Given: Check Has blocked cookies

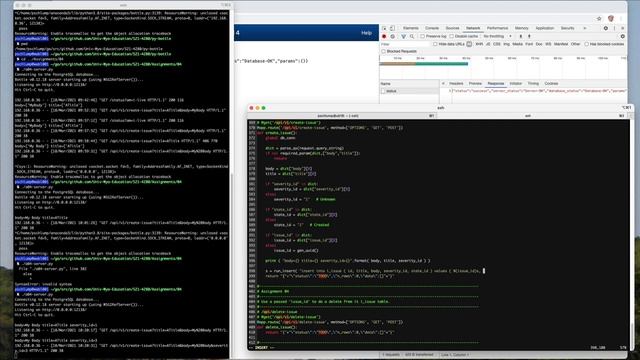Looking at the screenshot, I should (587, 44).
